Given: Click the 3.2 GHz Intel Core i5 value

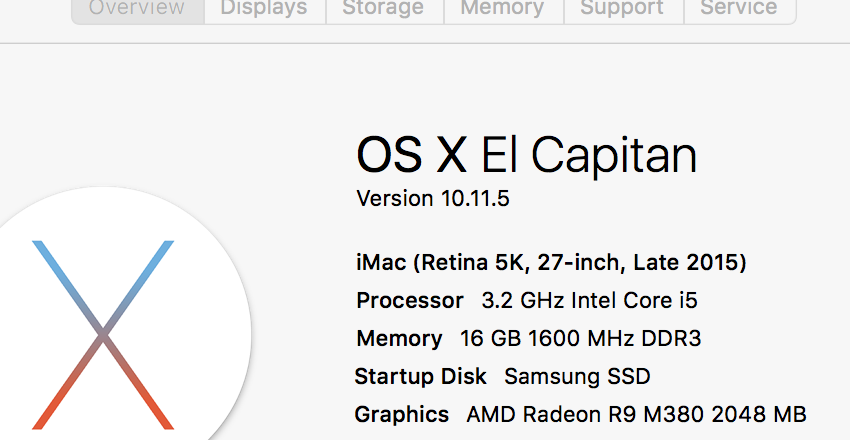Looking at the screenshot, I should [x=589, y=300].
